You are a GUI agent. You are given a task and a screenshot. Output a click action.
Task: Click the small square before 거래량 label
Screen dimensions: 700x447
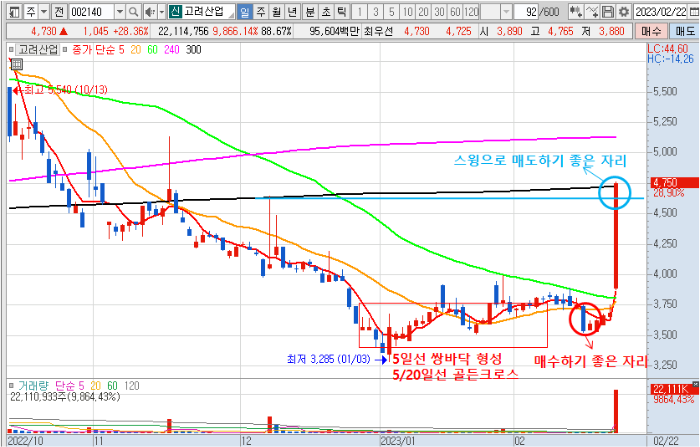(11, 386)
